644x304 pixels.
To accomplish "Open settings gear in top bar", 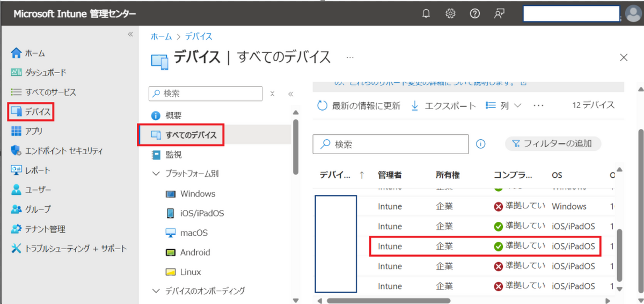I will [x=450, y=14].
